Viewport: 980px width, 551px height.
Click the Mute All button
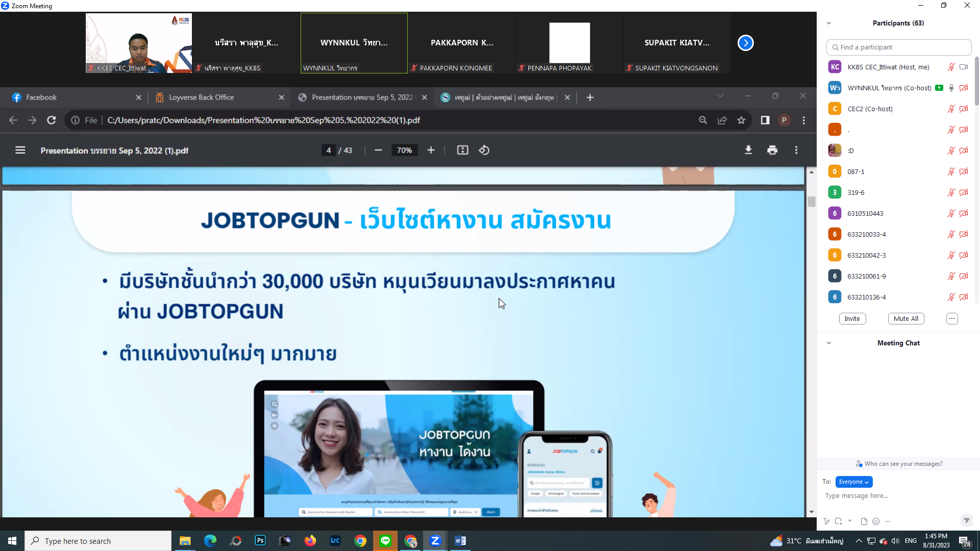906,318
